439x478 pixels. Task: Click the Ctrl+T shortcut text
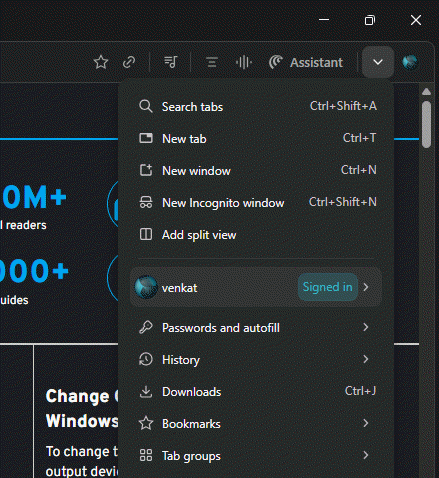360,138
